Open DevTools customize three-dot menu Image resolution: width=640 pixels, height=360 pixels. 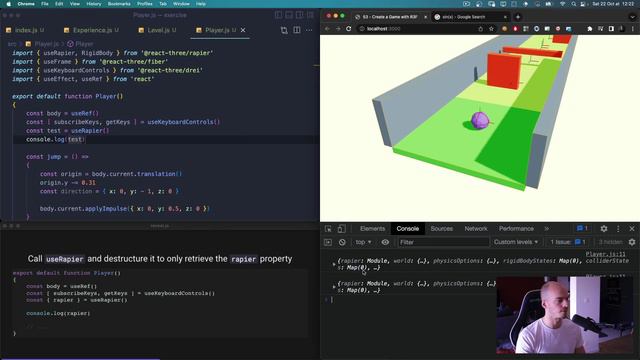click(618, 229)
